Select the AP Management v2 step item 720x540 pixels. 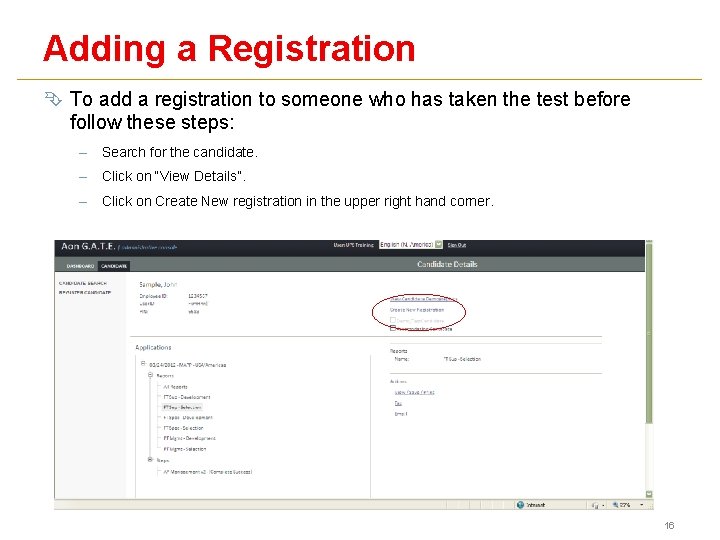208,472
